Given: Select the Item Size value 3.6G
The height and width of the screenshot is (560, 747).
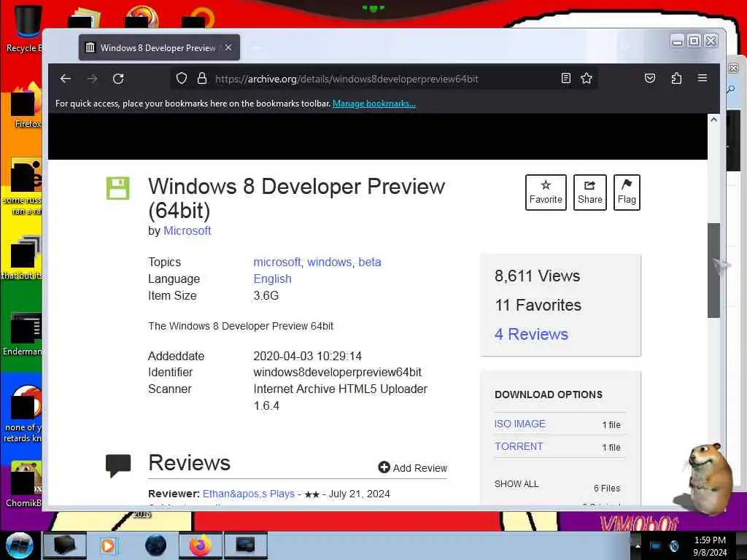Looking at the screenshot, I should [x=266, y=296].
